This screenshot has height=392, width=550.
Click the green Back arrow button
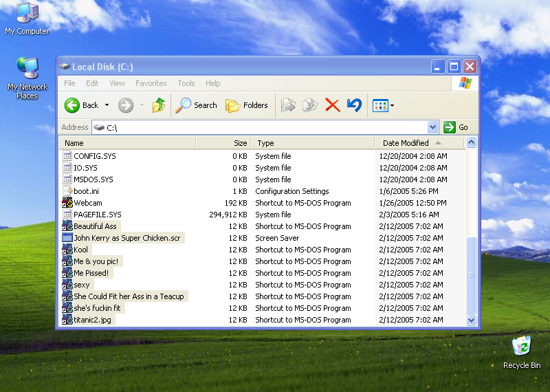[x=72, y=105]
